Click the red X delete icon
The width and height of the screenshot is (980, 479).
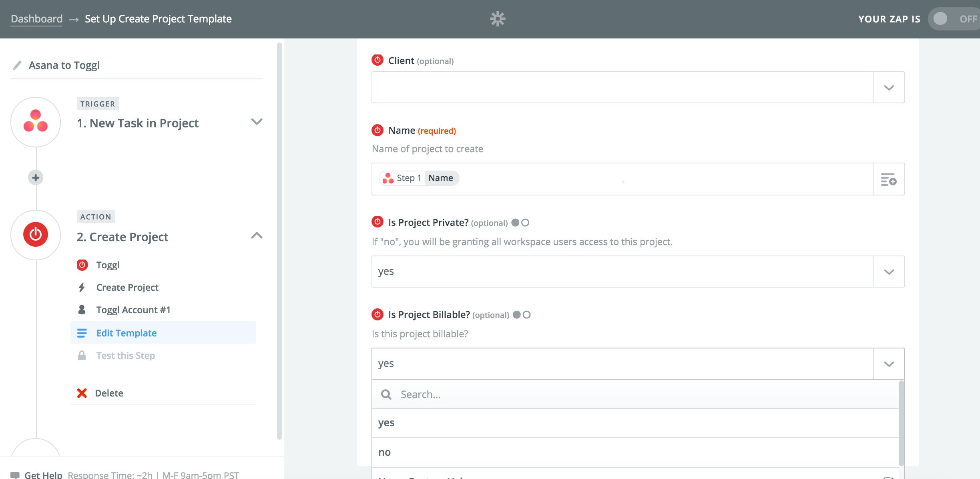82,393
